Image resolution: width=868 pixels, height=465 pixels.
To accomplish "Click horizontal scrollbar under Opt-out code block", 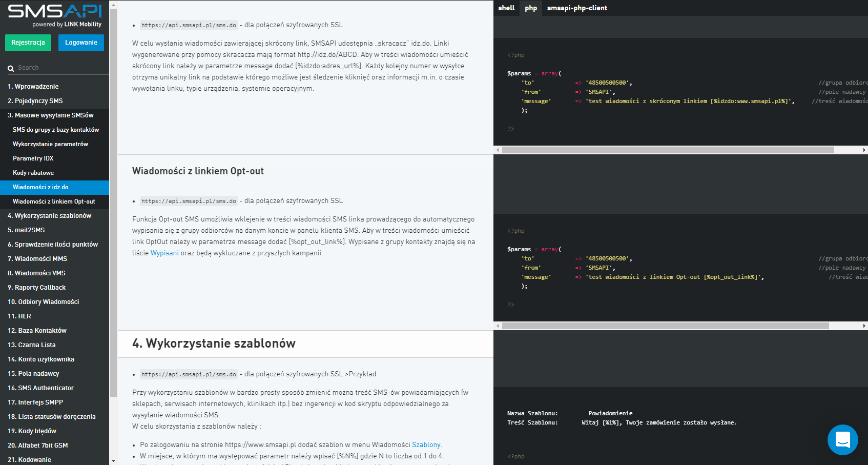I will 665,326.
